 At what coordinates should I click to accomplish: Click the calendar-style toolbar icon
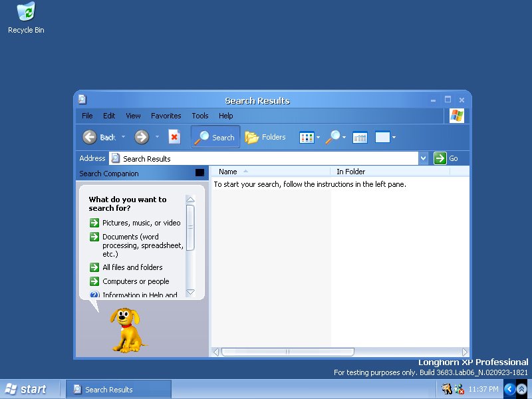360,138
